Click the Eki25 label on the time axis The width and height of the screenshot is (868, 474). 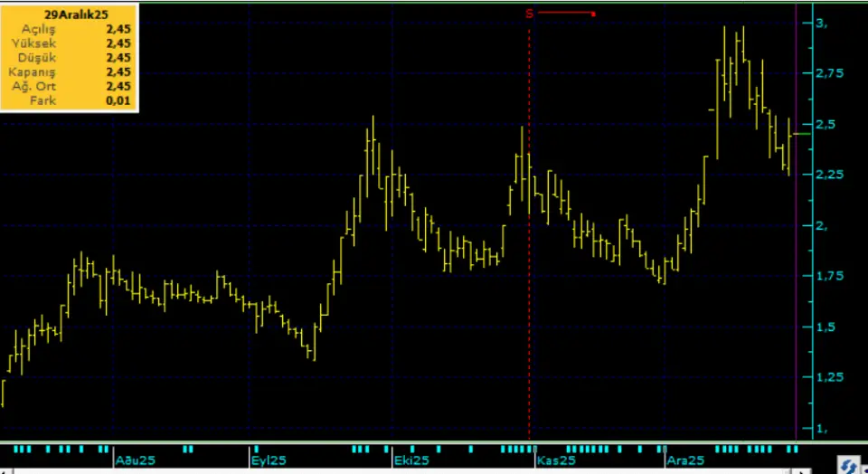[x=412, y=460]
